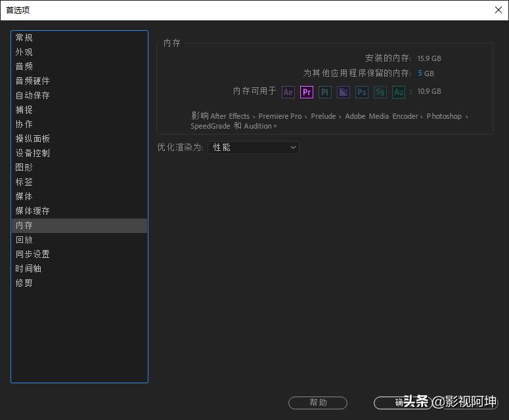The image size is (509, 420).
Task: Click the available memory value 10.9 GB
Action: pyautogui.click(x=429, y=91)
